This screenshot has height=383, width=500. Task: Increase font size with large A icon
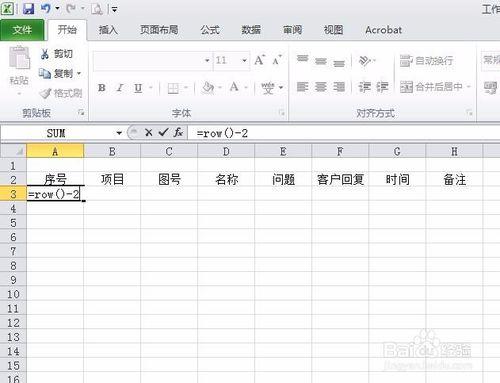pos(259,60)
